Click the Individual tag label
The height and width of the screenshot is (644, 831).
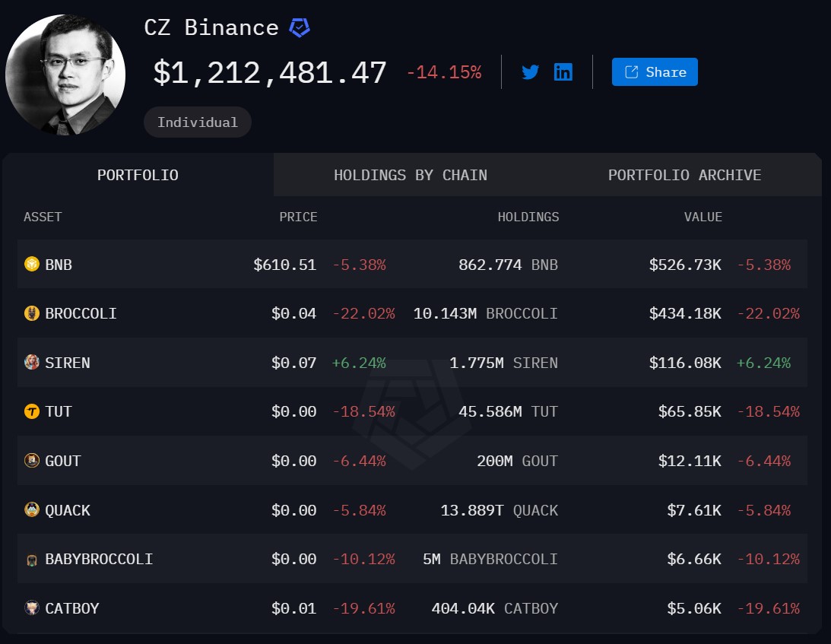click(x=198, y=122)
